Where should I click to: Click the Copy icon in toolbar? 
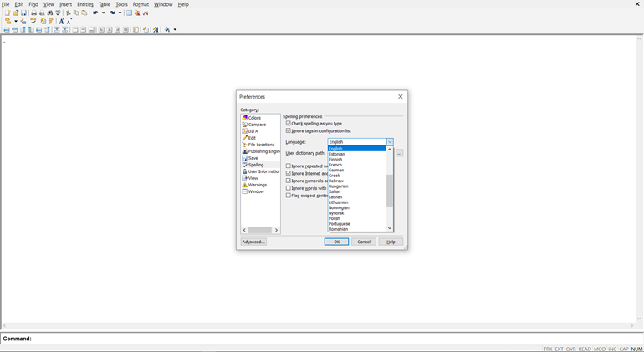(76, 13)
